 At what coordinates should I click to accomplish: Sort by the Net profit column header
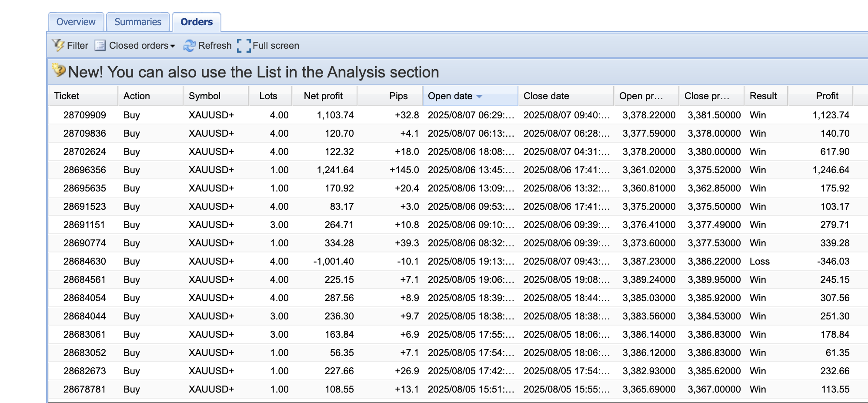click(x=323, y=96)
